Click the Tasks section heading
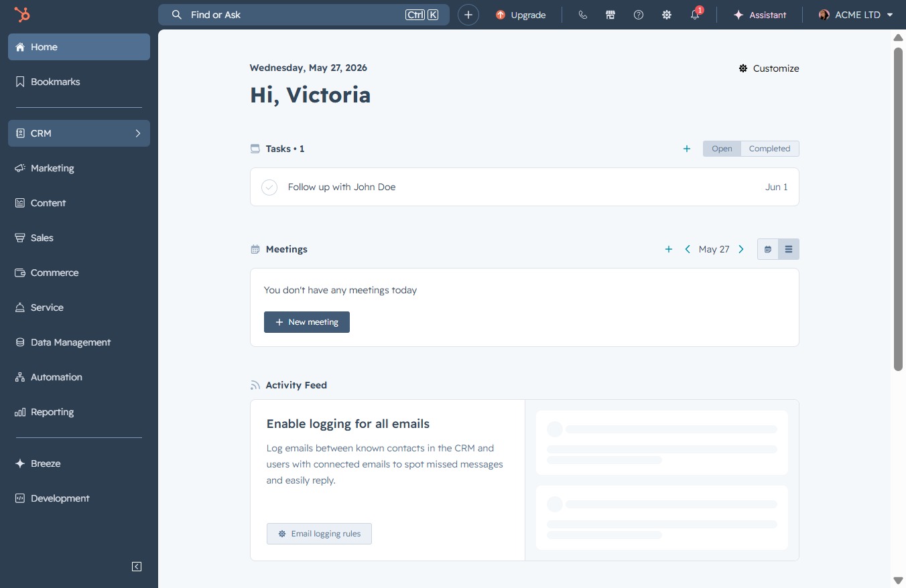The width and height of the screenshot is (906, 588). click(285, 149)
